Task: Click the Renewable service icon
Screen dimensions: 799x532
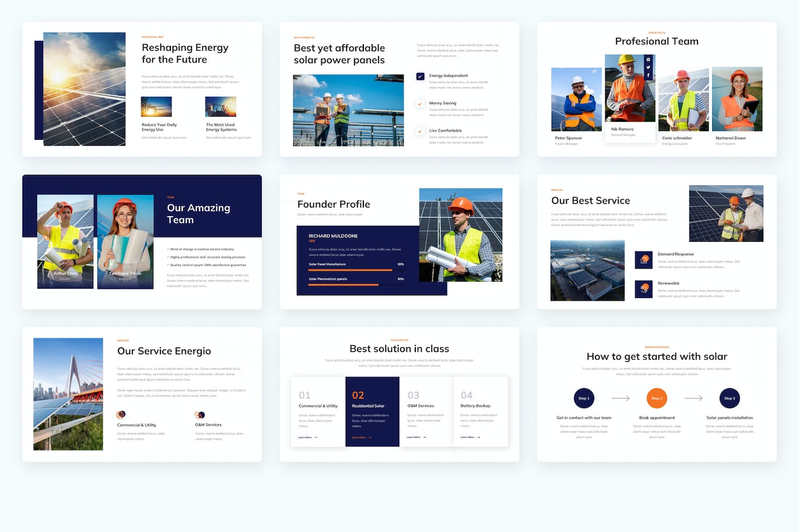Action: coord(643,289)
